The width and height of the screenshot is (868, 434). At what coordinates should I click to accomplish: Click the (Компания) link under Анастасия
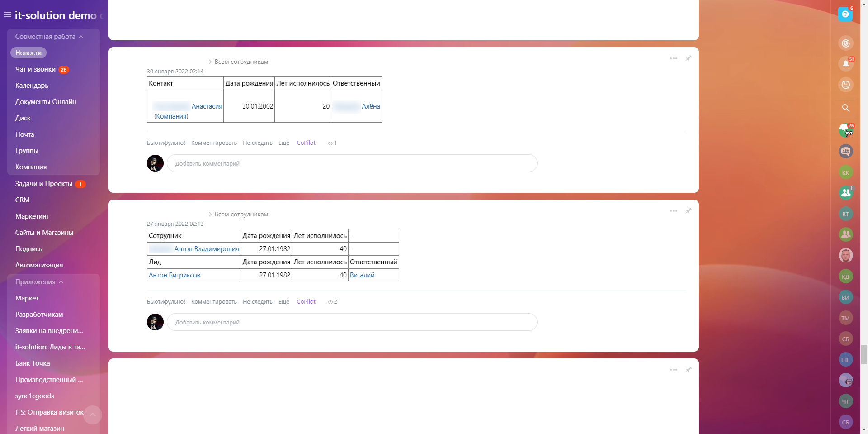171,116
